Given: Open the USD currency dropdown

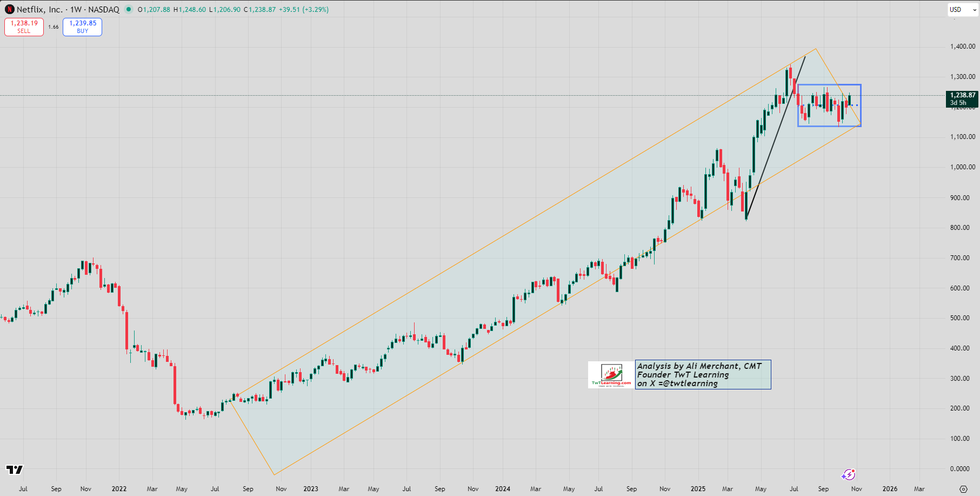Looking at the screenshot, I should pyautogui.click(x=962, y=9).
